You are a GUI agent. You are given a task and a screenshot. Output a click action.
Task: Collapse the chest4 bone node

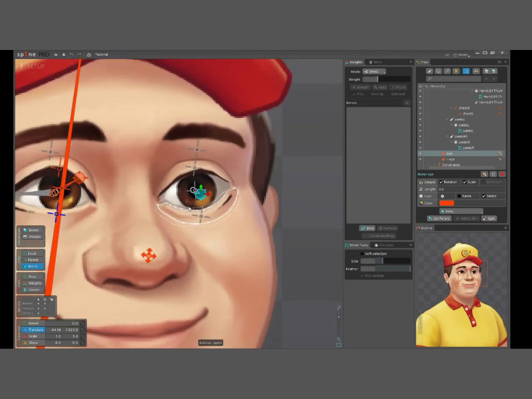click(x=451, y=108)
